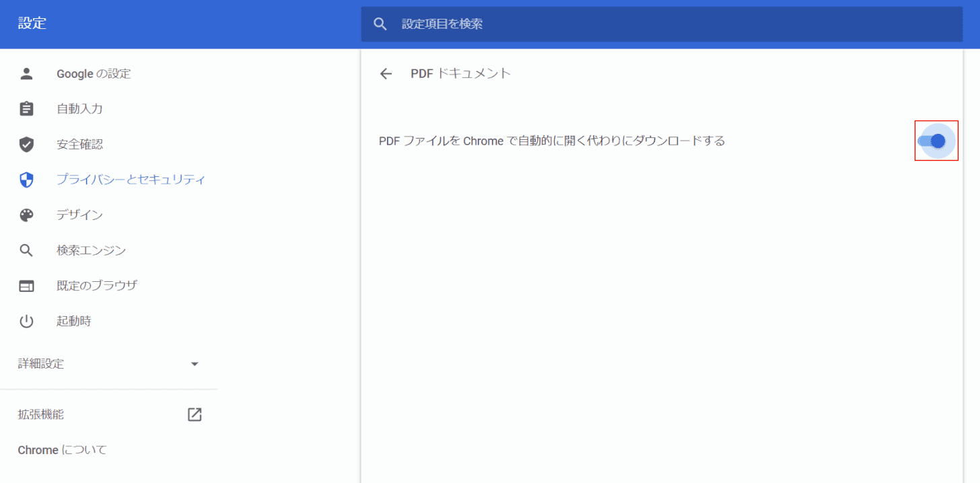Click the search icon in the settings search bar

pos(380,24)
